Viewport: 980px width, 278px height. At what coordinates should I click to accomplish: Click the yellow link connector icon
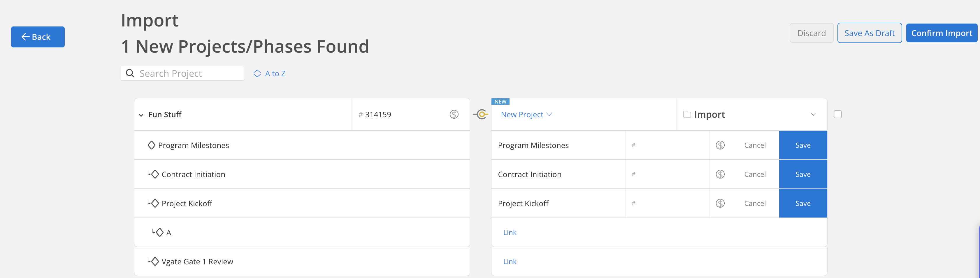[481, 114]
